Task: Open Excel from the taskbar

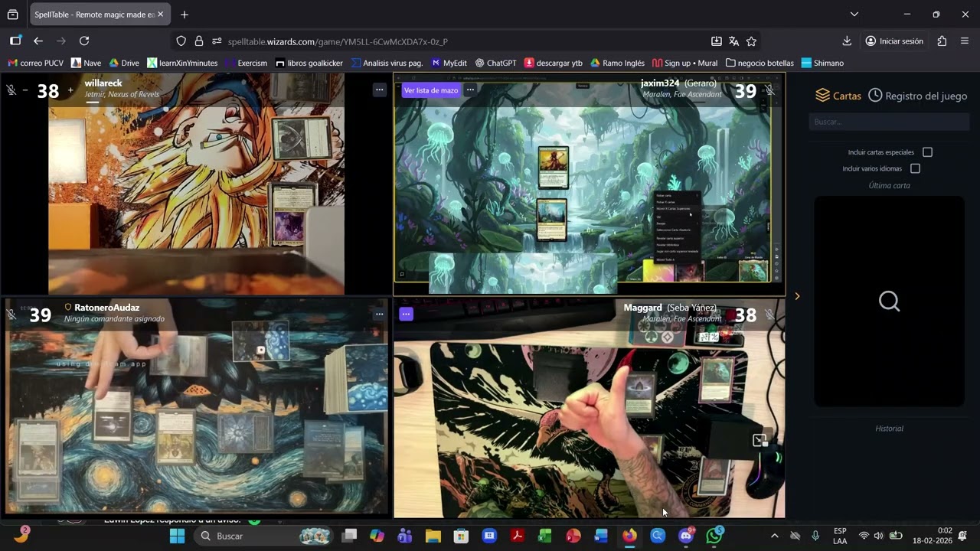Action: point(545,536)
